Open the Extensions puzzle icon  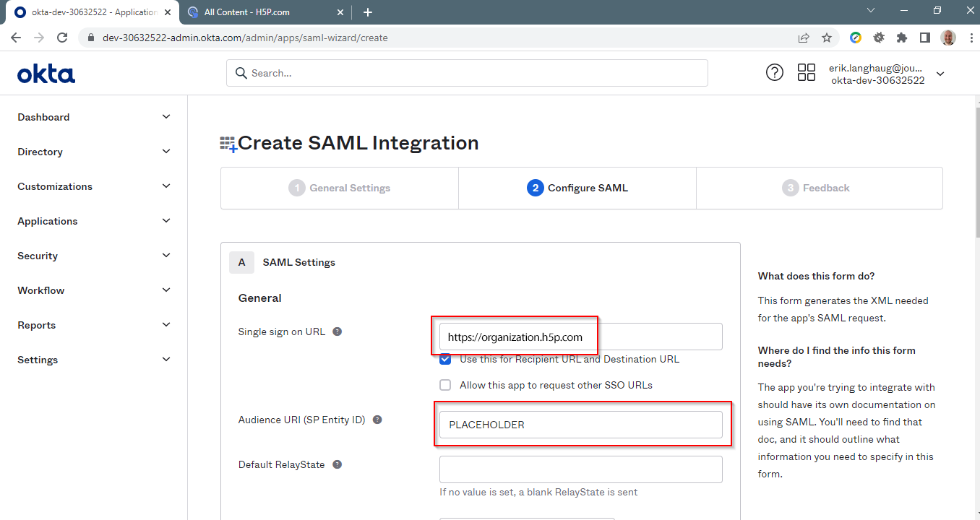click(902, 38)
